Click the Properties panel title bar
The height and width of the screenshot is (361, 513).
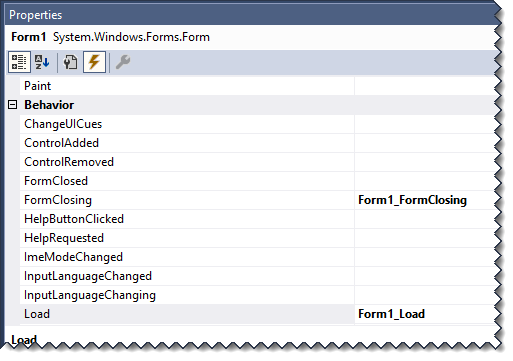[x=250, y=15]
